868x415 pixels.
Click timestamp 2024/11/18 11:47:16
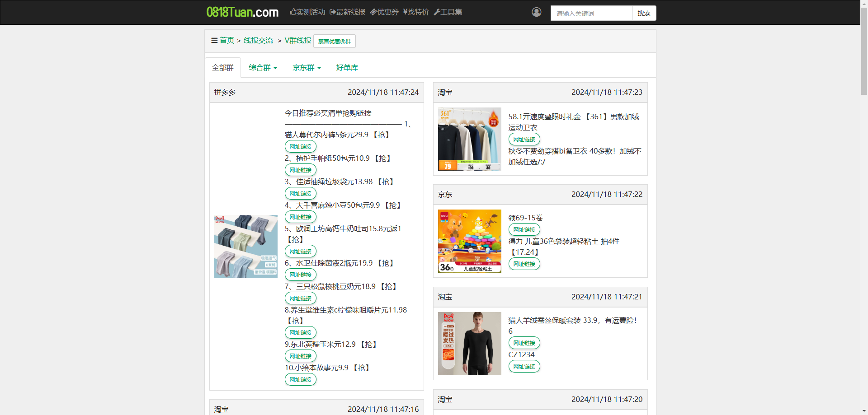[x=383, y=410]
